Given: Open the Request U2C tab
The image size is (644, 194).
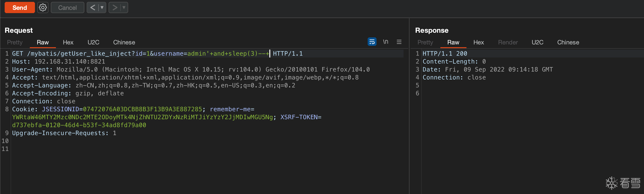Looking at the screenshot, I should [x=93, y=42].
